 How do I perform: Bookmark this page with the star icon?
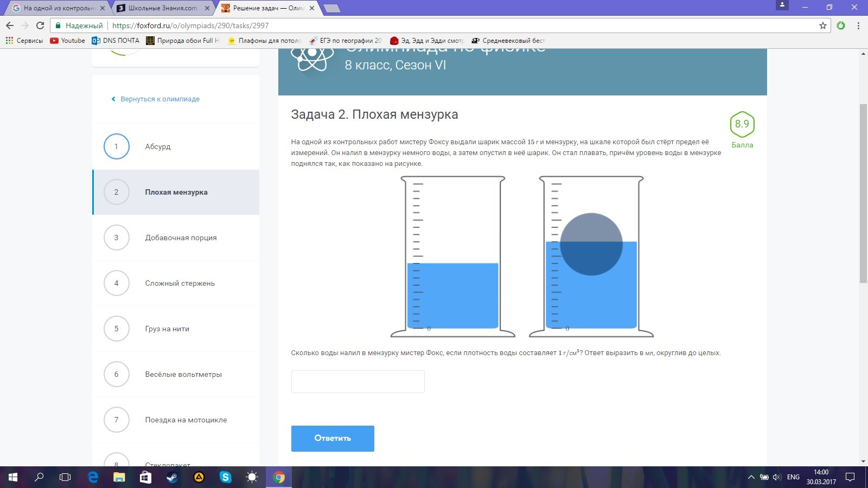(823, 25)
